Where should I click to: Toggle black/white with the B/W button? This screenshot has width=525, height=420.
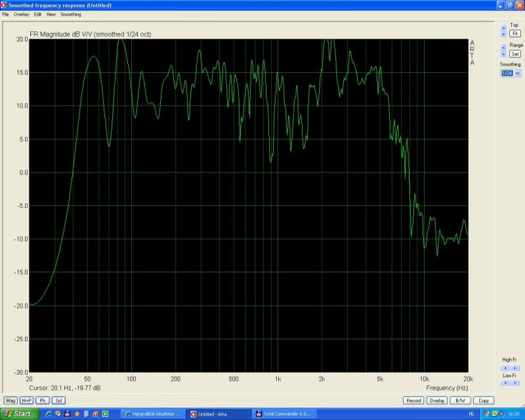460,400
